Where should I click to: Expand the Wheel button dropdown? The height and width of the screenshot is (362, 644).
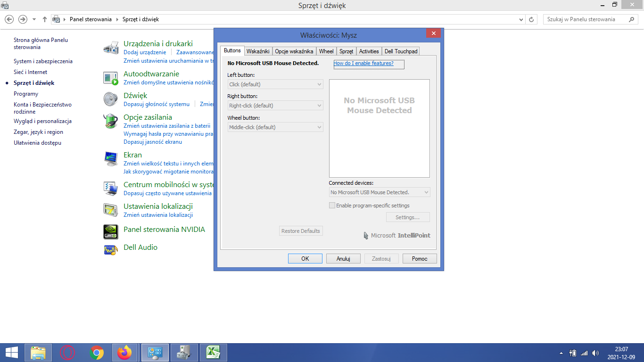[275, 127]
